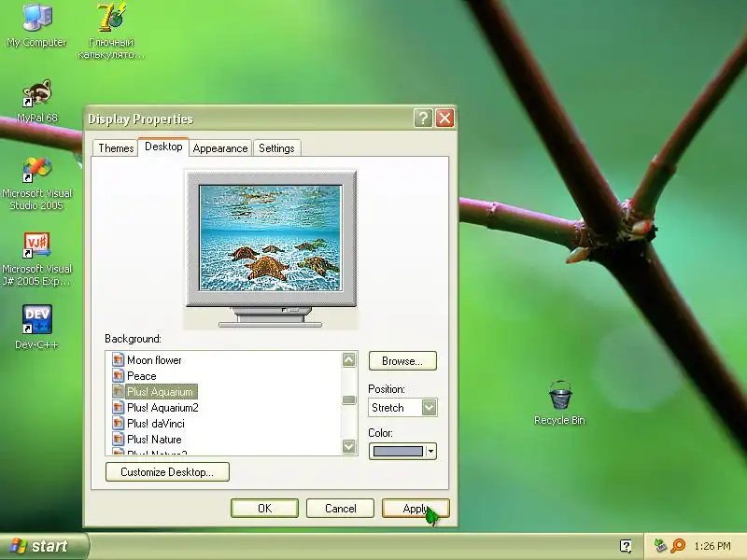Switch to the Appearance tab
747x560 pixels.
(220, 148)
